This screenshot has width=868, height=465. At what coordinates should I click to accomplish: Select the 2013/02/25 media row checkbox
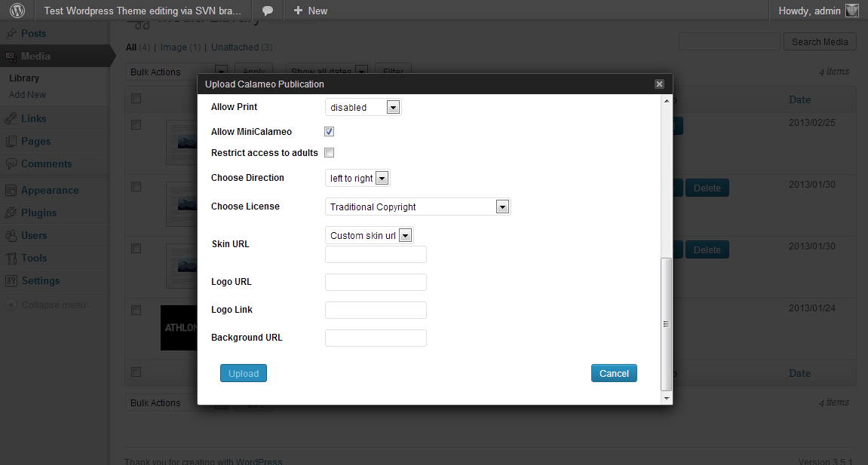(x=136, y=125)
